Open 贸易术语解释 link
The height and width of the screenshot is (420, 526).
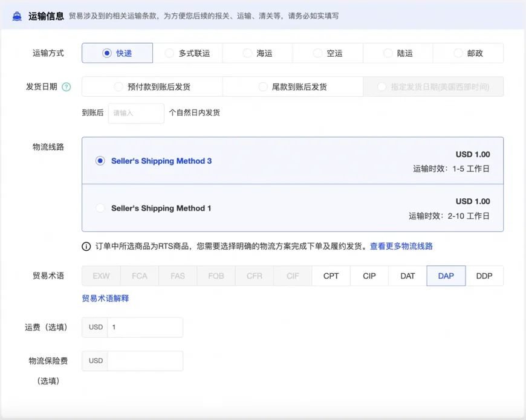[x=105, y=299]
